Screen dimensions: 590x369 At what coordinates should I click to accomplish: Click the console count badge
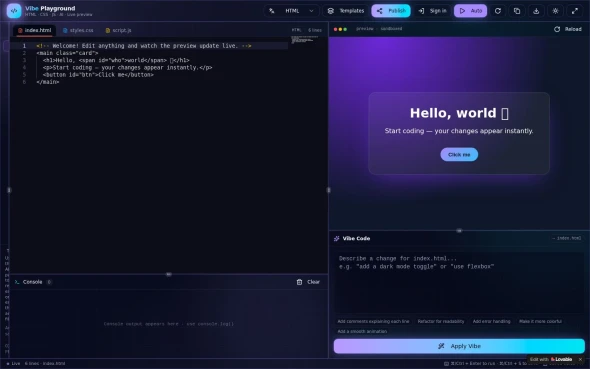[x=49, y=282]
